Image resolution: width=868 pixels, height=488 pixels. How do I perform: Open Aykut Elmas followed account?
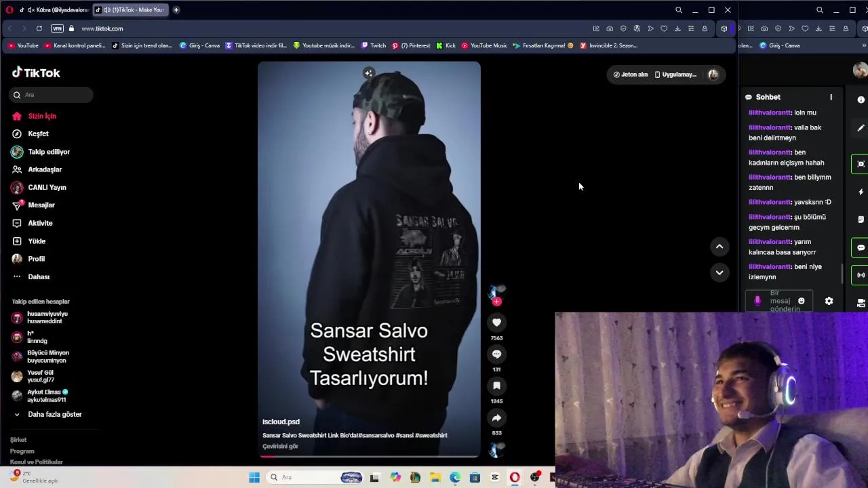[41, 396]
